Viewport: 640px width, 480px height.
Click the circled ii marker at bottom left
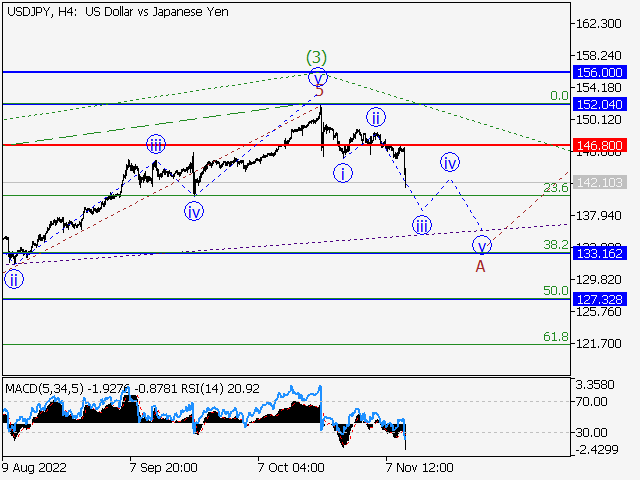[x=14, y=280]
